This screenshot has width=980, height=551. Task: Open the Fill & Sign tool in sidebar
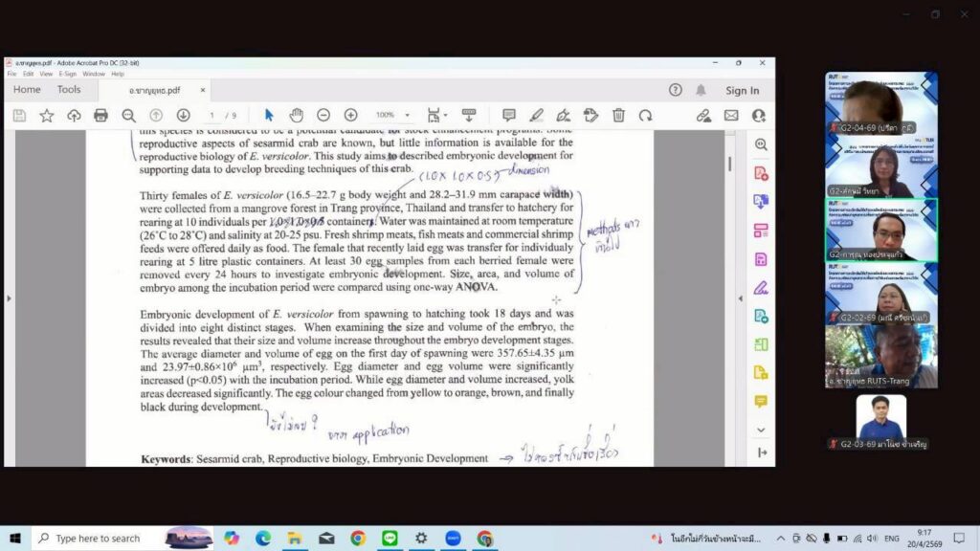point(761,287)
